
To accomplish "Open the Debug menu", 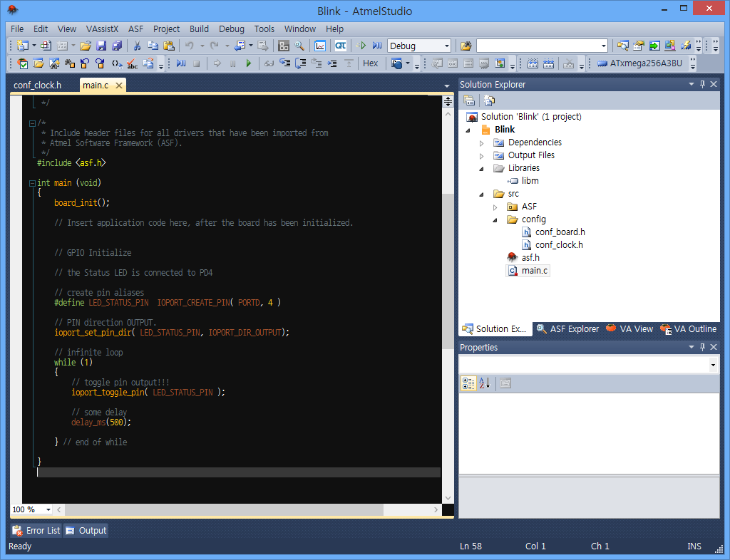I will point(231,29).
